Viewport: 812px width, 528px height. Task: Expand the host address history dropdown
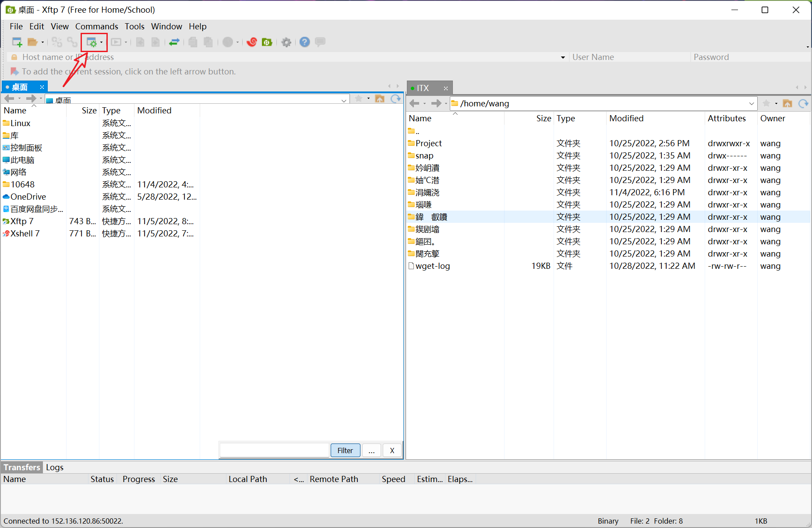563,57
